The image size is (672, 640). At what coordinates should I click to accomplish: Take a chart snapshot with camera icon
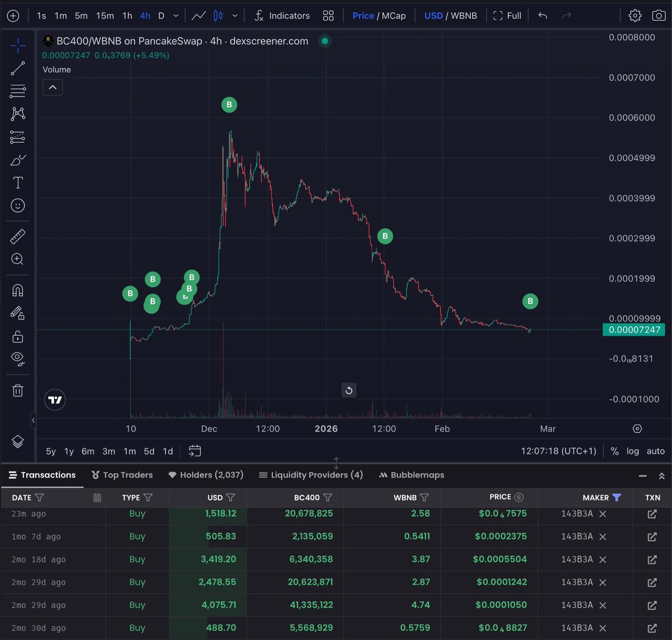(659, 16)
